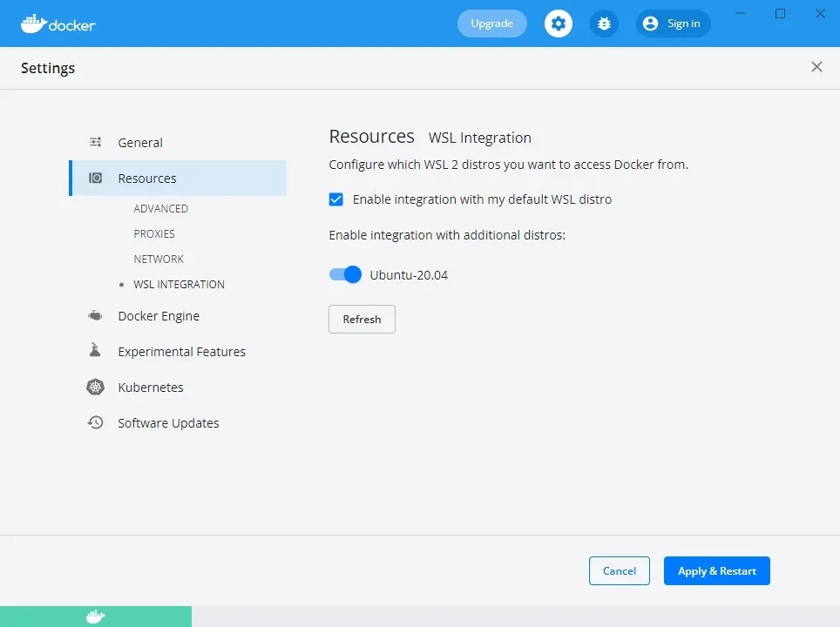Image resolution: width=840 pixels, height=627 pixels.
Task: Click 'Enable integration with additional distros:' text
Action: click(x=447, y=235)
